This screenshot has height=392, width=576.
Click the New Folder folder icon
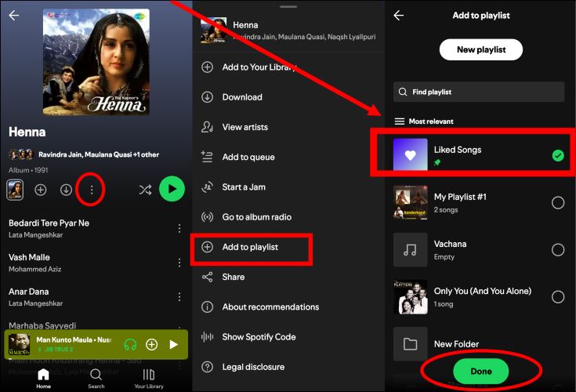411,344
